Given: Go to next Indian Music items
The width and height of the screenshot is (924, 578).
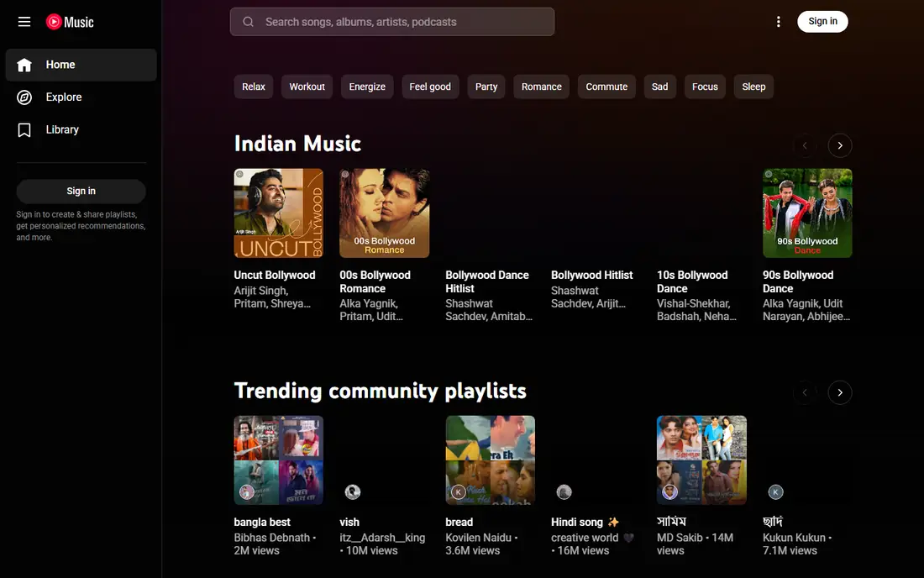Looking at the screenshot, I should tap(840, 145).
